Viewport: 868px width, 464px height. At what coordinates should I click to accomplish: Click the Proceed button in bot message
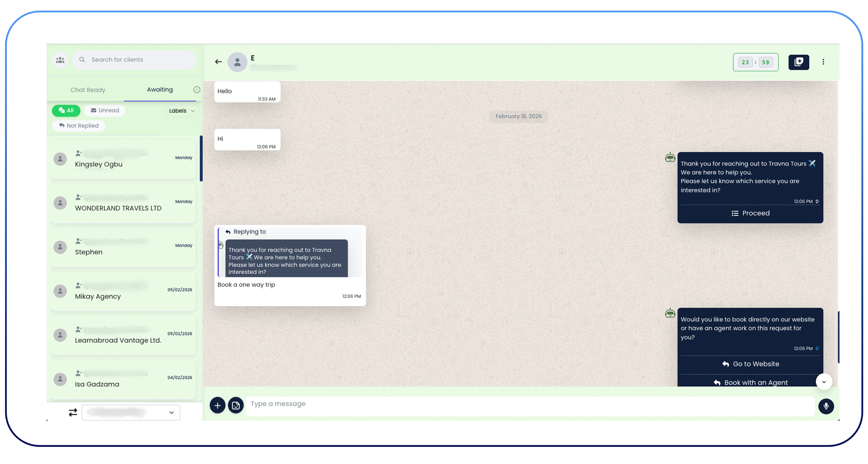[750, 213]
